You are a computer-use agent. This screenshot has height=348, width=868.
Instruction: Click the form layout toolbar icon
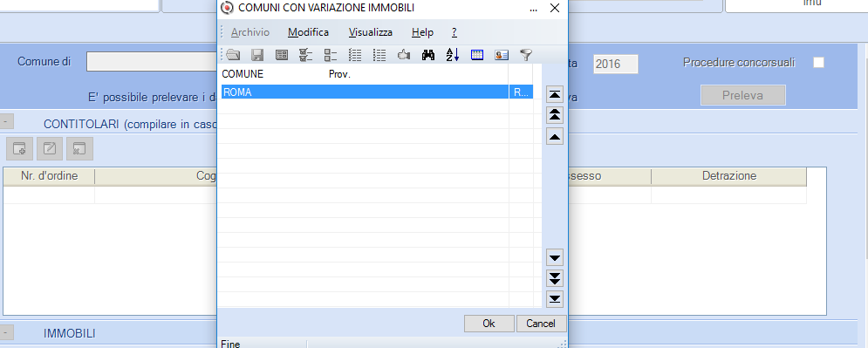tap(282, 55)
